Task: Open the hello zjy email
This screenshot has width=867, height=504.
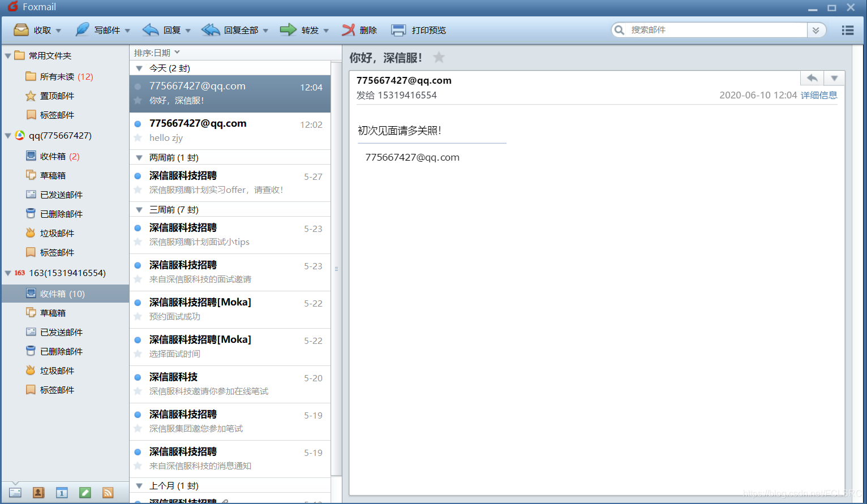Action: click(230, 131)
